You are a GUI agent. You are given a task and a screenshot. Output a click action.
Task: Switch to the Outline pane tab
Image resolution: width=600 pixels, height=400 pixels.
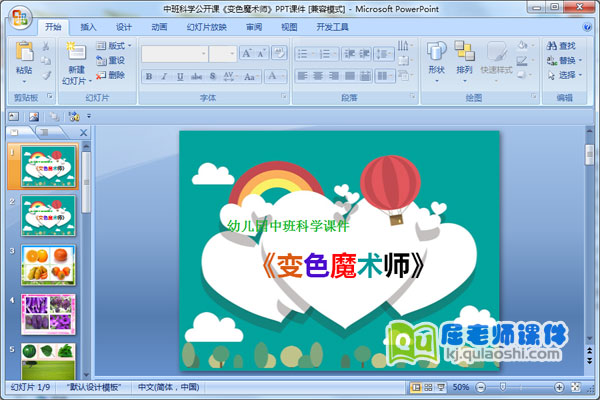tap(46, 132)
